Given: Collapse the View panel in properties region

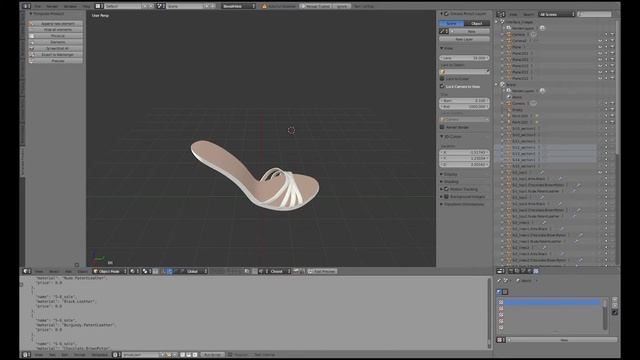Looking at the screenshot, I should click(x=442, y=48).
